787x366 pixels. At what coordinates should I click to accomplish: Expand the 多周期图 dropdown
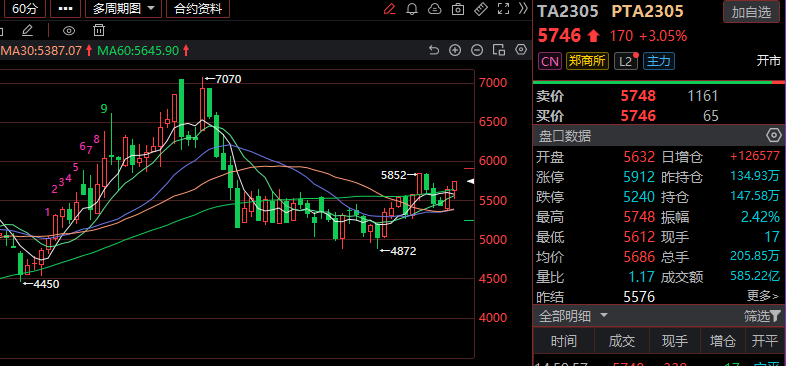[x=123, y=9]
